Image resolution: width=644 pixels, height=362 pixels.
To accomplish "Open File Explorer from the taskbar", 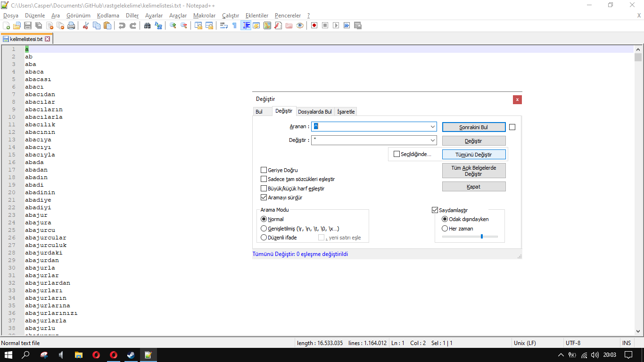I will click(x=79, y=355).
